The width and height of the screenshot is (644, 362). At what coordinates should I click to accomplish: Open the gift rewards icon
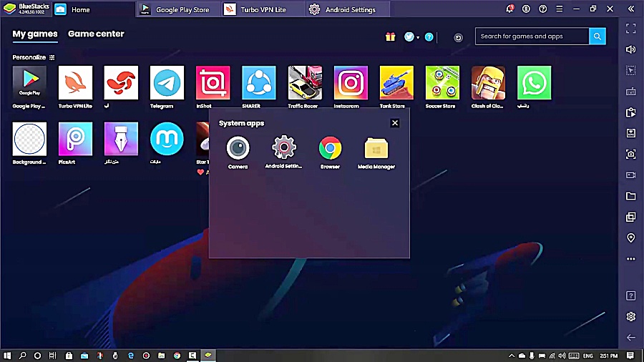(x=390, y=37)
